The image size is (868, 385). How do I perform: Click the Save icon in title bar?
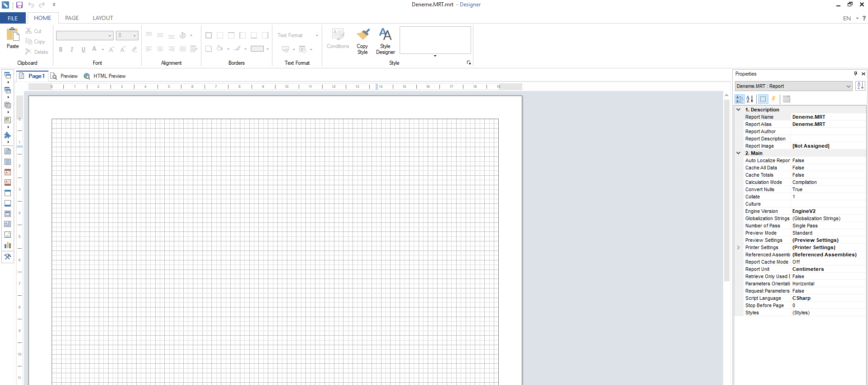click(x=19, y=5)
